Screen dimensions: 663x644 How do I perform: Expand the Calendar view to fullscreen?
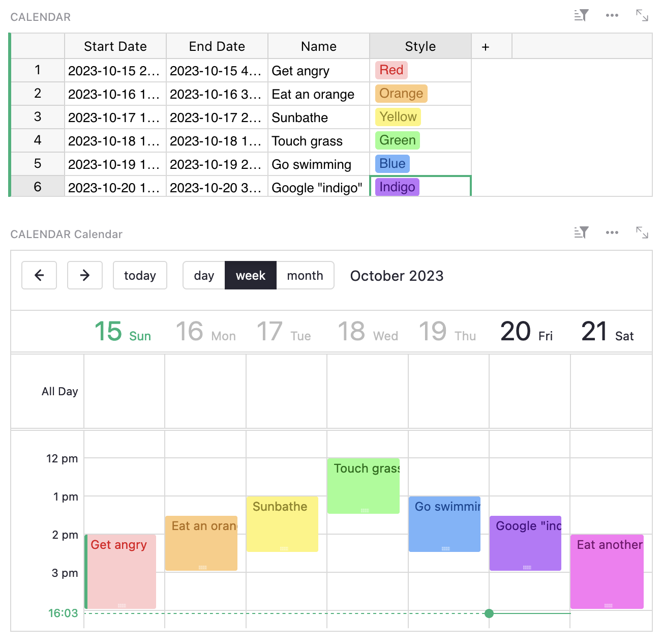[642, 232]
